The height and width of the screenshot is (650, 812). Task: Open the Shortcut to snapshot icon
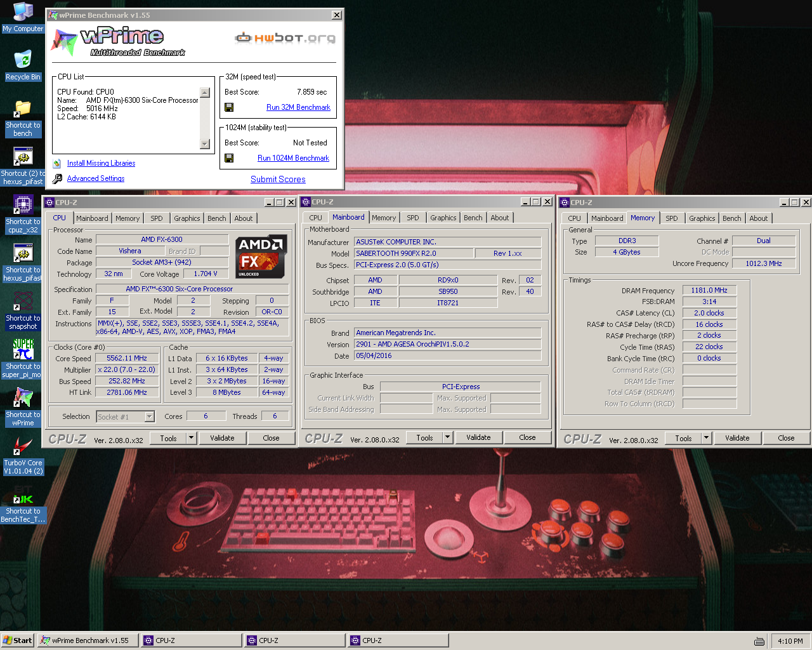click(x=23, y=311)
